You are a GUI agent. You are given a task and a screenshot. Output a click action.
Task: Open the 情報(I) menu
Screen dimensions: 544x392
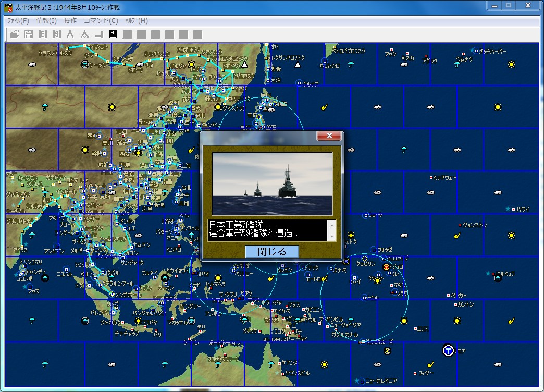click(46, 21)
